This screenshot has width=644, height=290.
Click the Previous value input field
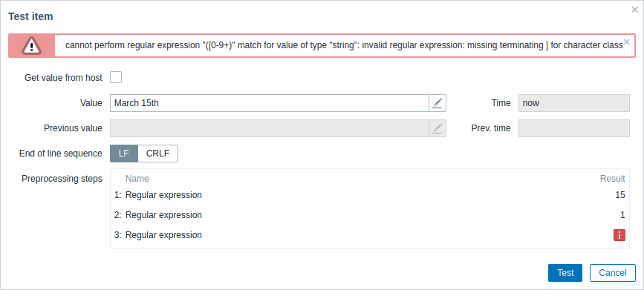(270, 128)
